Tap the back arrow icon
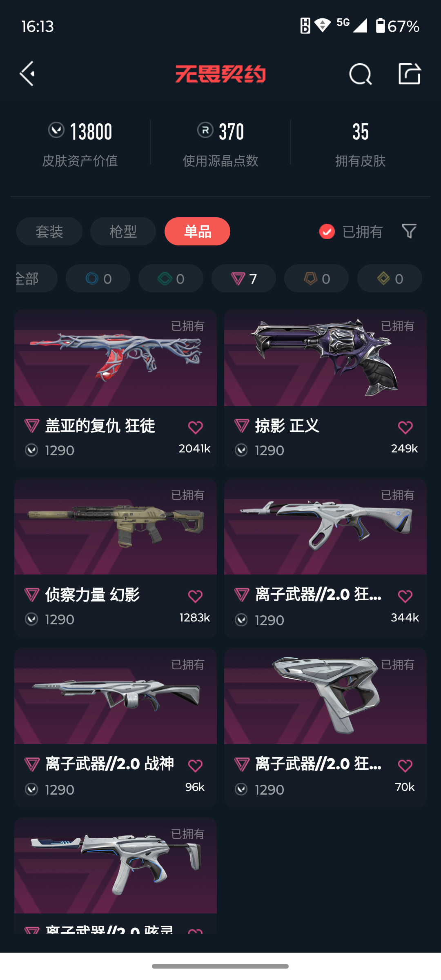441x980 pixels. point(27,74)
